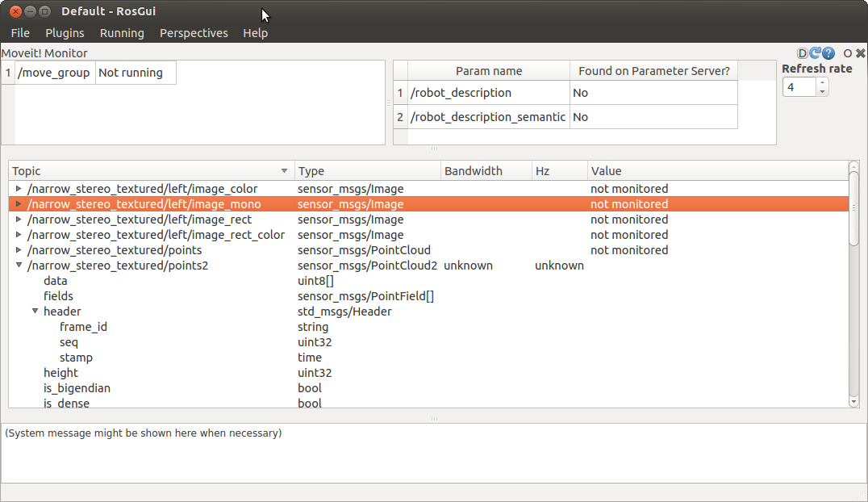868x502 pixels.
Task: Select the stamp row
Action: (428, 358)
